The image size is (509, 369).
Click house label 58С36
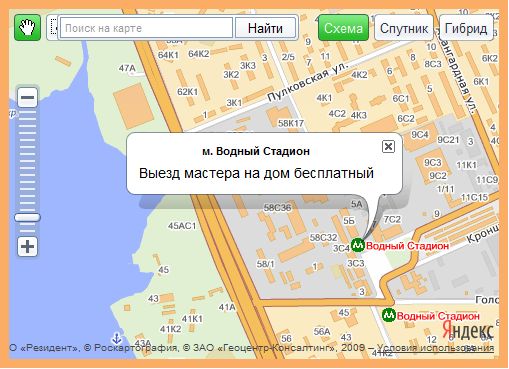277,208
